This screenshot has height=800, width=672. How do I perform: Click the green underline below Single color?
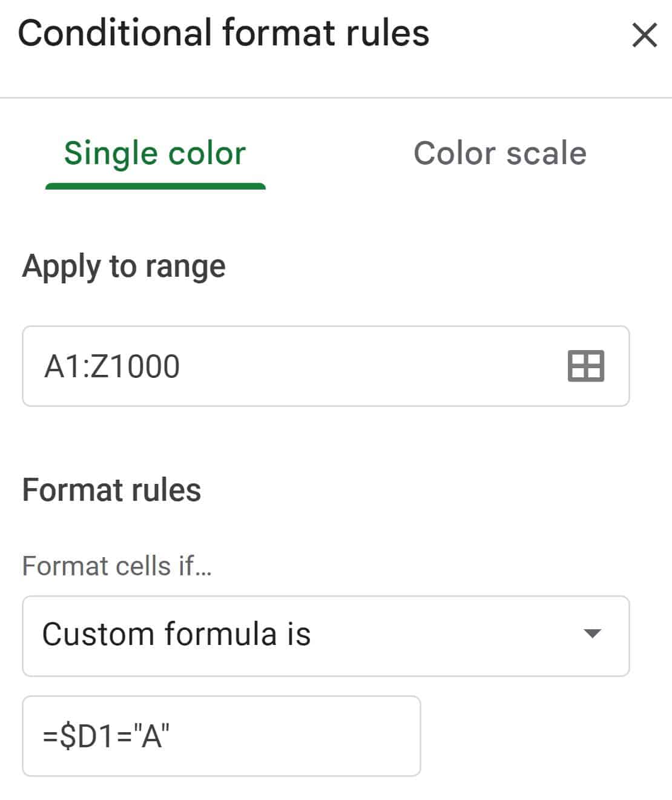(155, 186)
